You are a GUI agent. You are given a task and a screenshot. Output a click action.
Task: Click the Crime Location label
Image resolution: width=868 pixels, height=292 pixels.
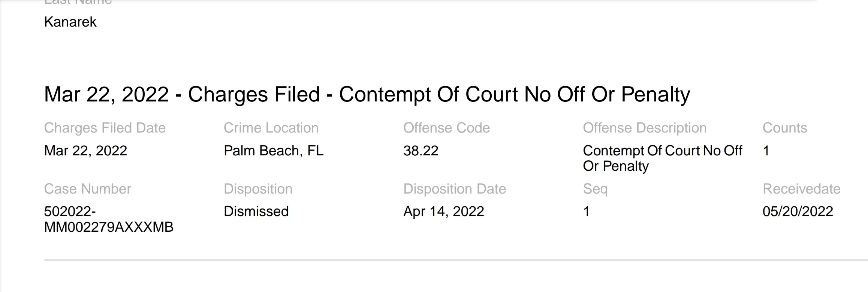click(271, 128)
